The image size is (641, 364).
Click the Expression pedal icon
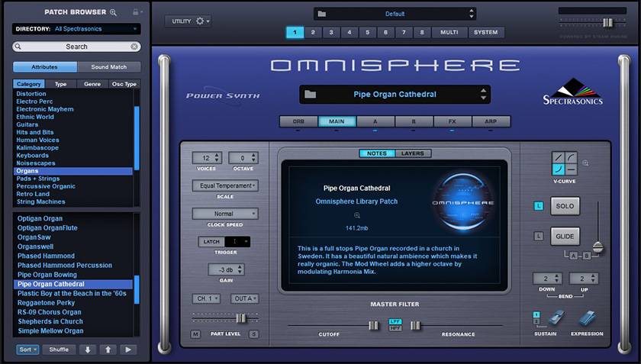coord(586,317)
